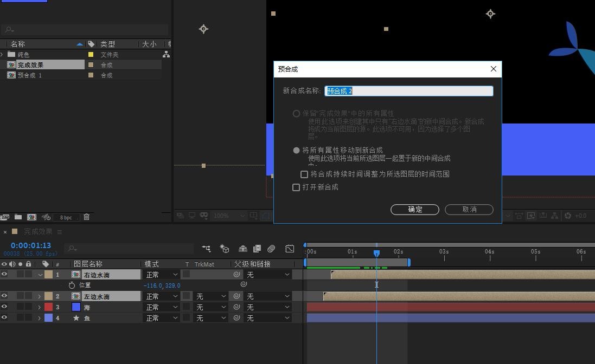Select 将所有属性移动到新合成 radio button
Viewport: 595px width, 364px height.
click(296, 151)
